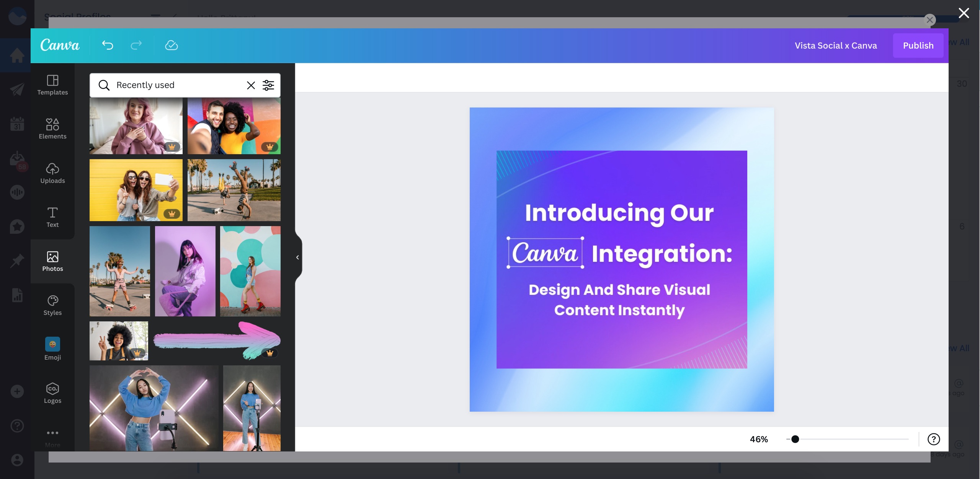Open the Logos panel
The image size is (980, 479).
click(52, 392)
